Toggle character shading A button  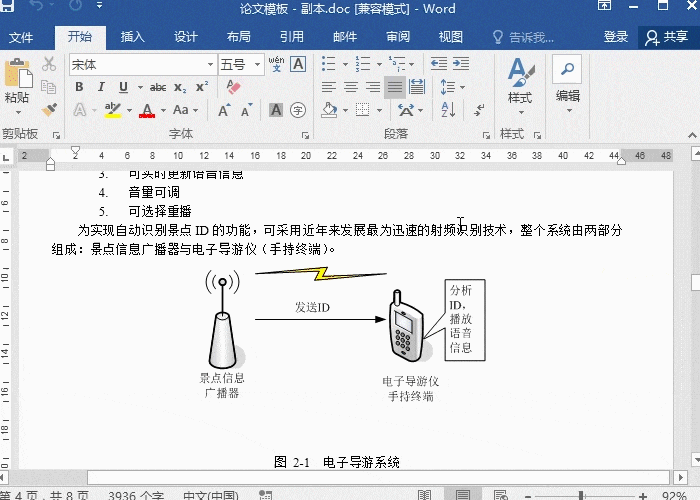(x=276, y=110)
